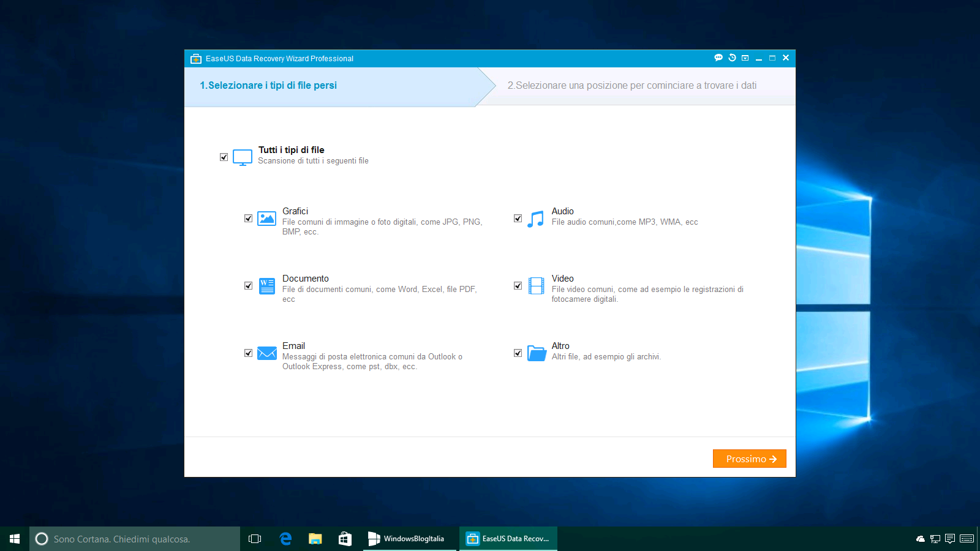This screenshot has height=551, width=980.
Task: Click 'Altri file, ad esempio gli archivi.' text
Action: point(606,357)
